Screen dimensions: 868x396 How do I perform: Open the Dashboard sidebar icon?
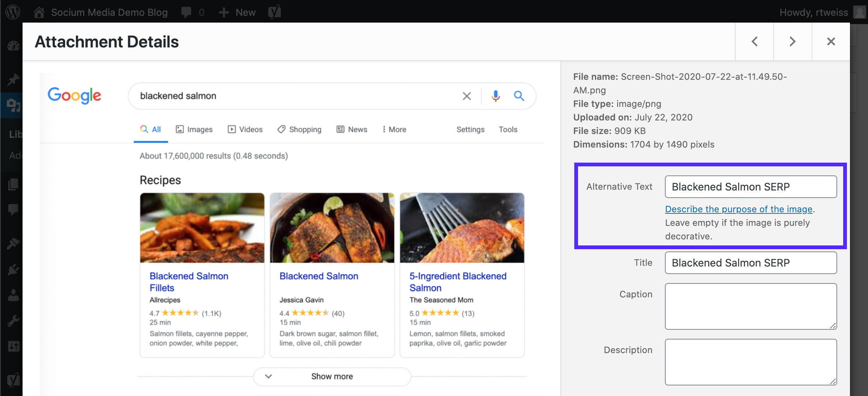[x=13, y=46]
